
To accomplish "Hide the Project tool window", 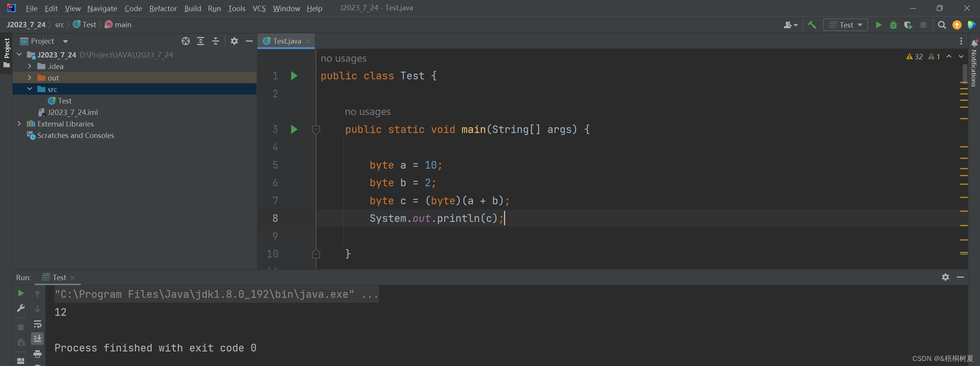I will [249, 41].
